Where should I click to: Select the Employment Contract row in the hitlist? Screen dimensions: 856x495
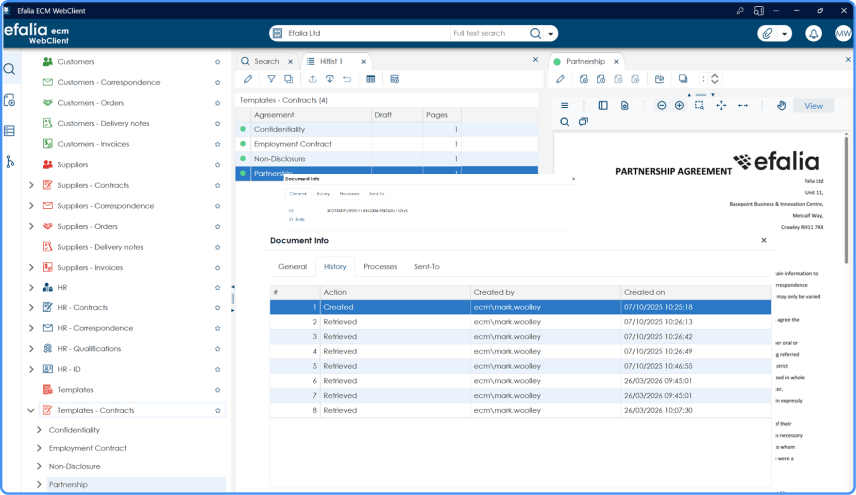click(x=387, y=144)
